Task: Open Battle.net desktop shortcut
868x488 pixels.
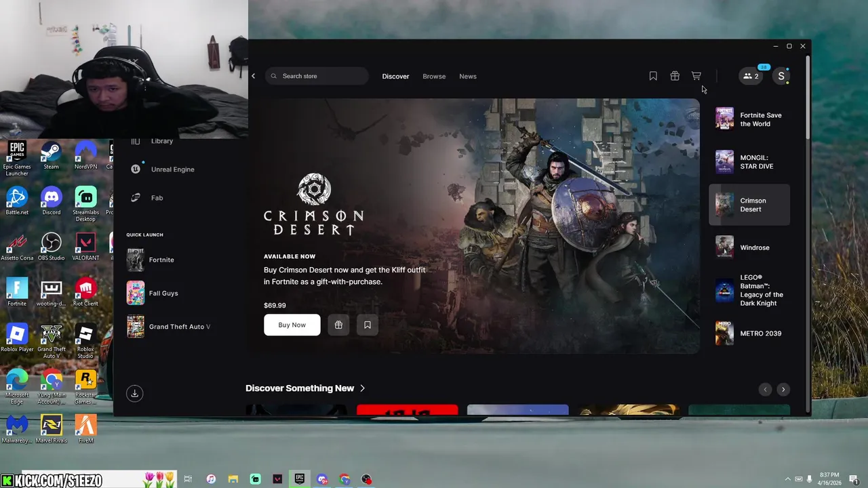Action: click(x=17, y=201)
